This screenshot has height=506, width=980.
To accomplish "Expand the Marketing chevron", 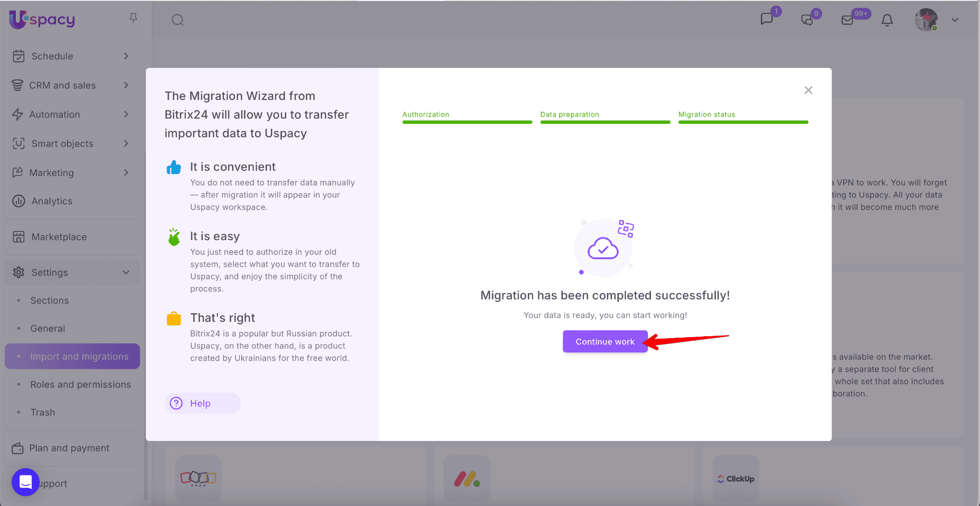I will coord(126,173).
